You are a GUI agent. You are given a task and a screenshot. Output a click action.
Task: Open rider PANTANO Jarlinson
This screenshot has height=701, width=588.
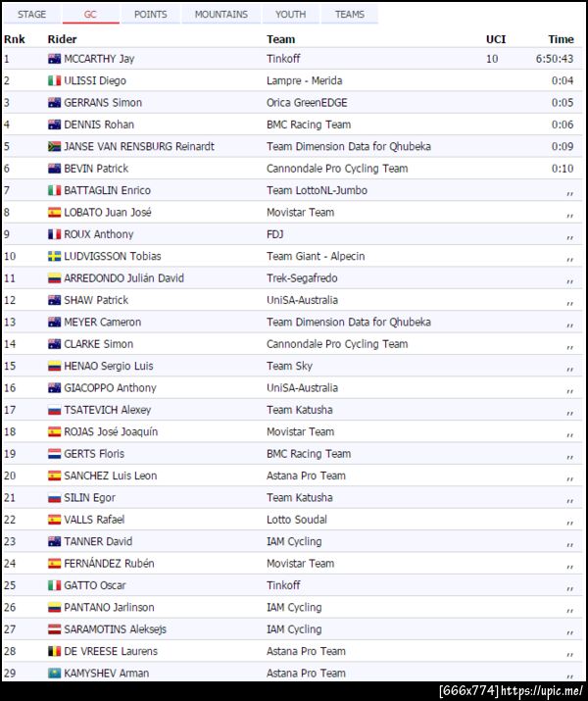coord(109,607)
